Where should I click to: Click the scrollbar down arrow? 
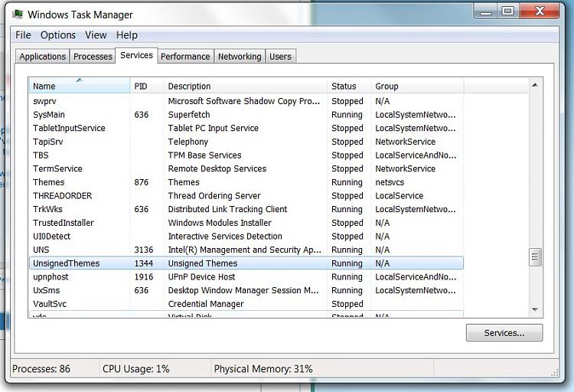coord(535,309)
